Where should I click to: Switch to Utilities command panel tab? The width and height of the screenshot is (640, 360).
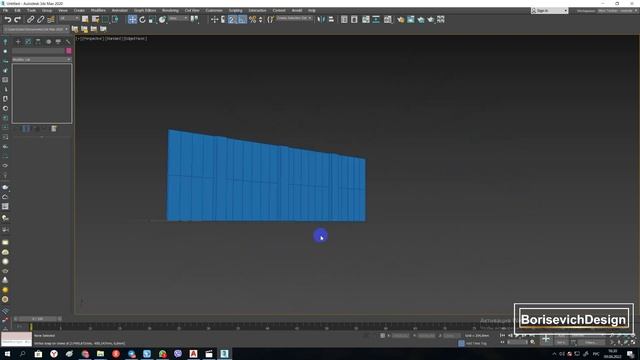[68, 42]
